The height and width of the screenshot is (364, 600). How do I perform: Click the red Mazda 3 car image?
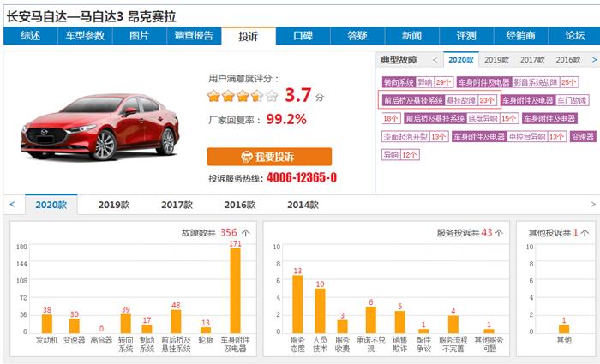coord(100,127)
